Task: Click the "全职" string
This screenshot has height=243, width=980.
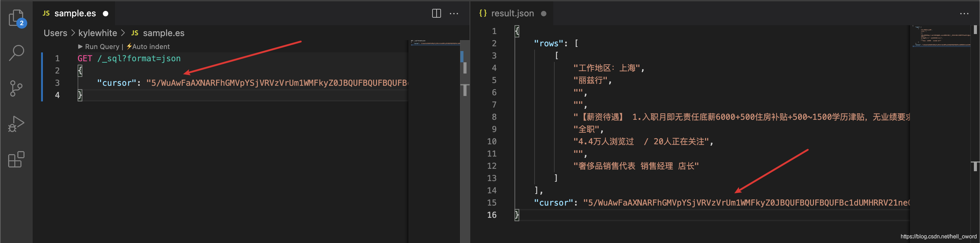Action: coord(586,129)
